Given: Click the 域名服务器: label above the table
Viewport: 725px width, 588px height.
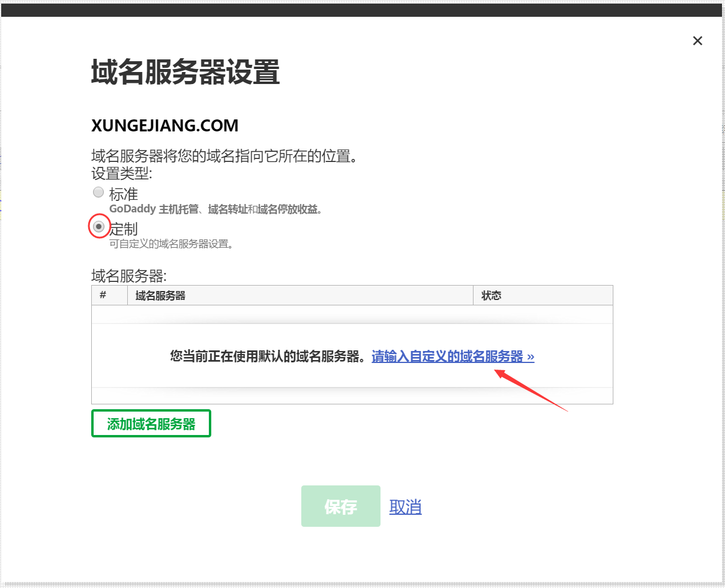Looking at the screenshot, I should tap(128, 276).
